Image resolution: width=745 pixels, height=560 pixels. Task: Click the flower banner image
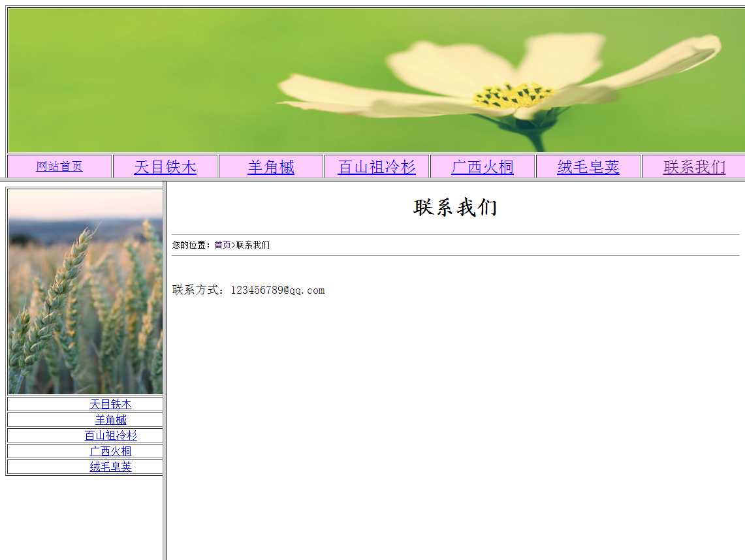click(x=375, y=80)
